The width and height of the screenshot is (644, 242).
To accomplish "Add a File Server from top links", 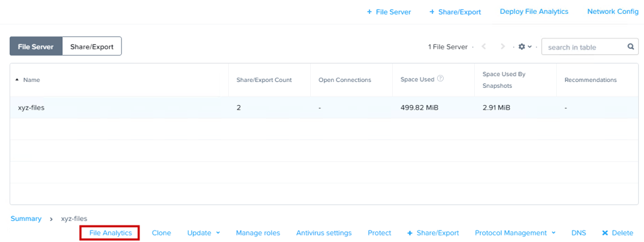I will 389,12.
